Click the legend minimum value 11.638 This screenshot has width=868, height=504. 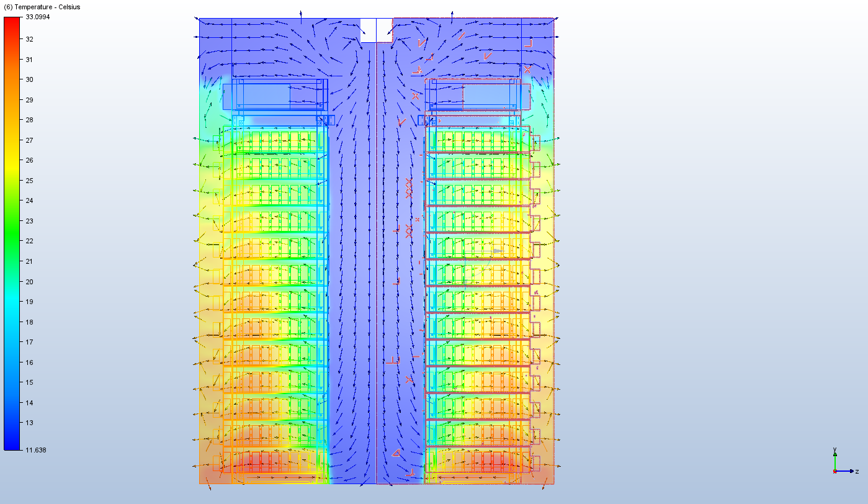click(36, 450)
